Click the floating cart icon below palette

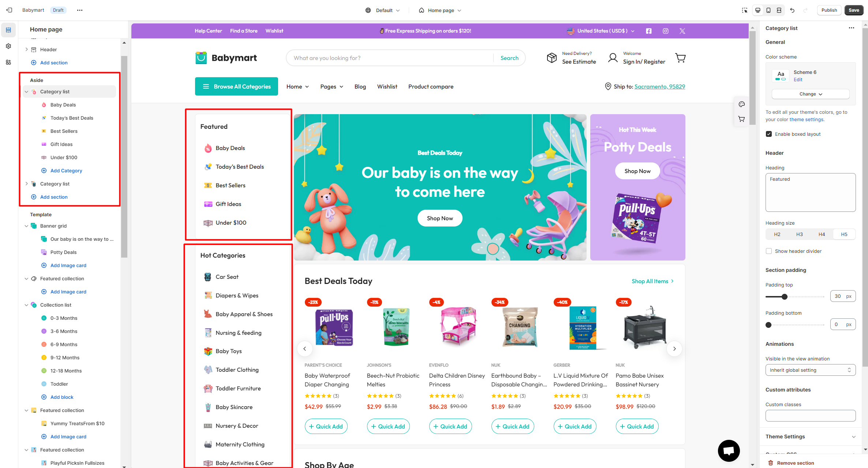pos(742,119)
